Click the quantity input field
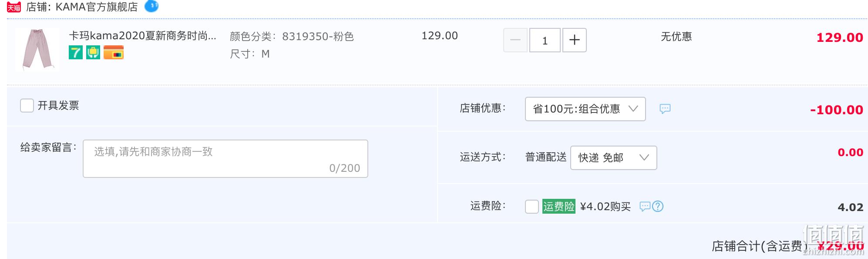 pos(545,40)
